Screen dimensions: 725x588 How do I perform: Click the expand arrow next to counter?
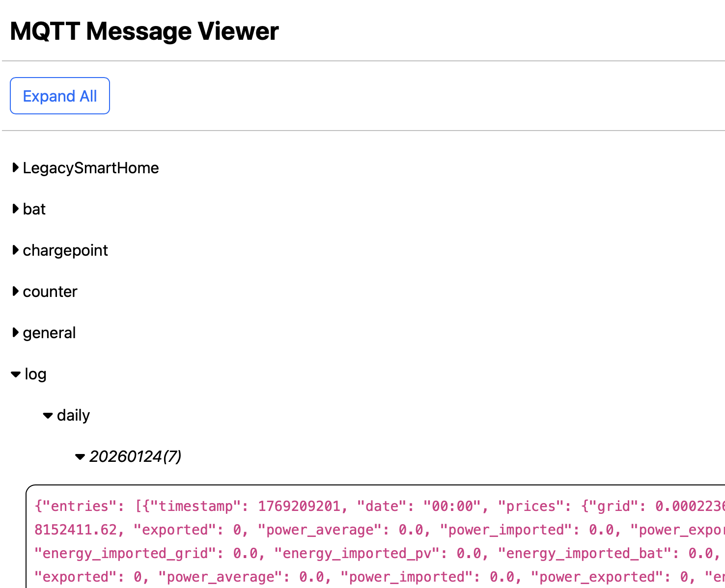click(x=15, y=291)
